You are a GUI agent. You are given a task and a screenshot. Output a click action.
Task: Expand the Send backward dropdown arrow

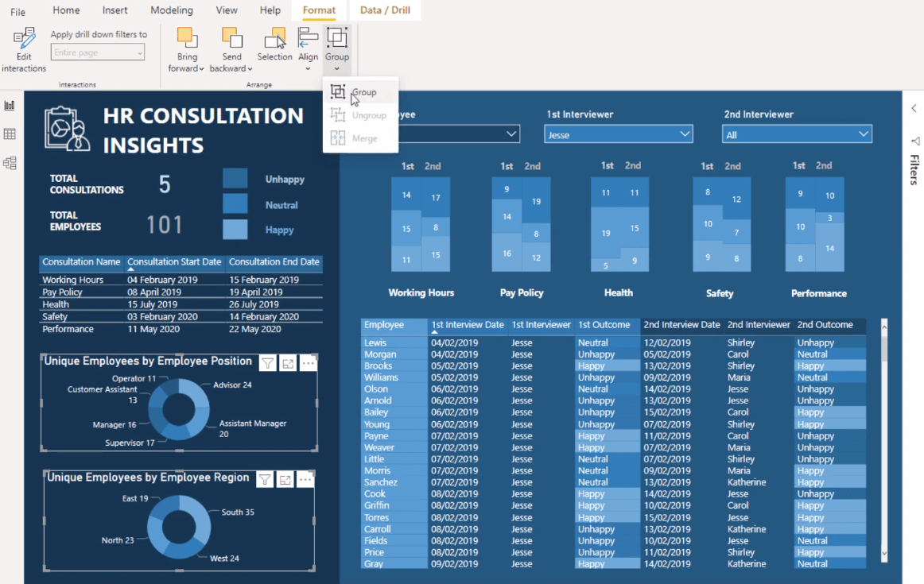tap(250, 69)
